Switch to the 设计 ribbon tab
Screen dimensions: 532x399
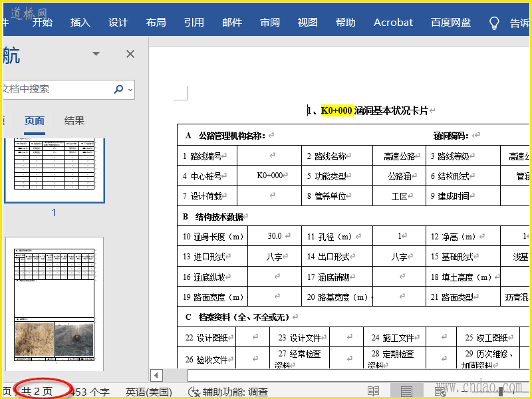[118, 23]
